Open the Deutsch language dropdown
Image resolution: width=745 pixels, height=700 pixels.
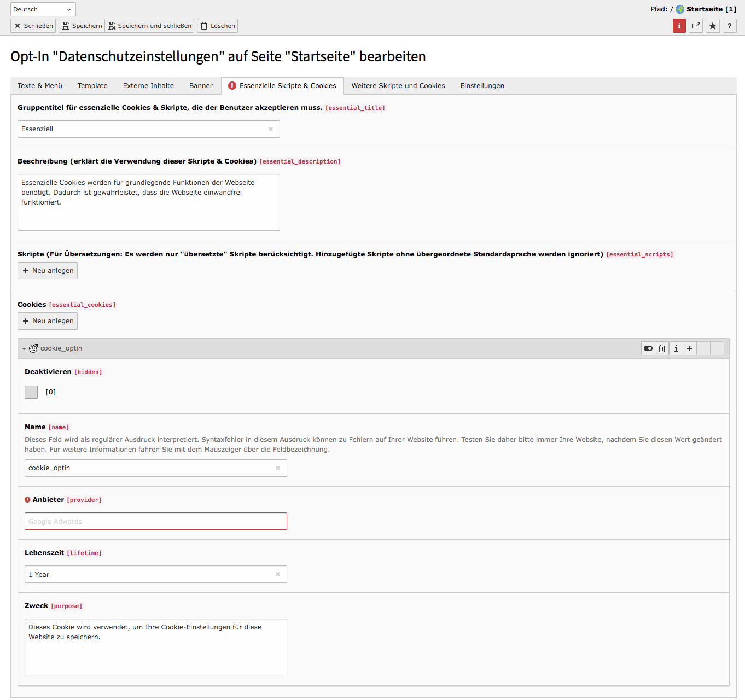pyautogui.click(x=43, y=9)
